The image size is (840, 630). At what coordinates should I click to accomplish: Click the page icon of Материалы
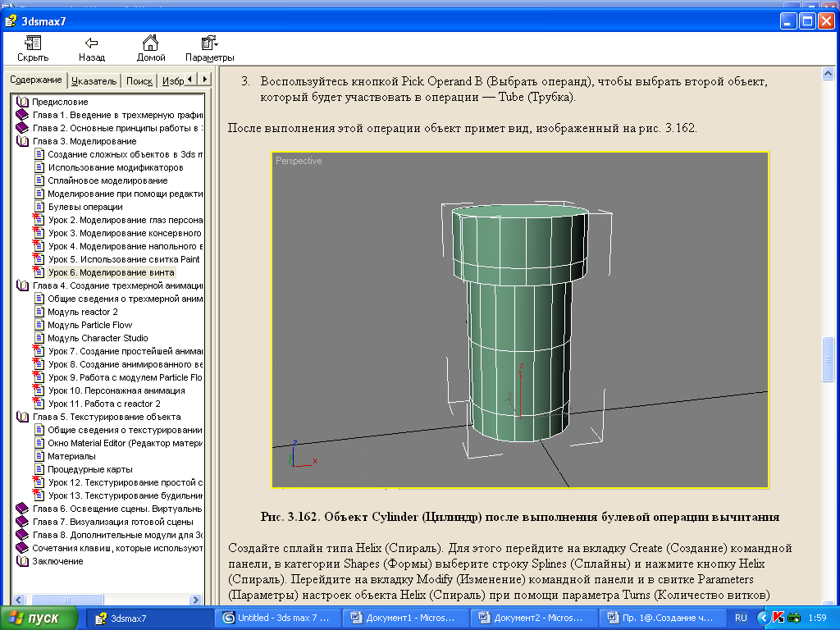[39, 456]
